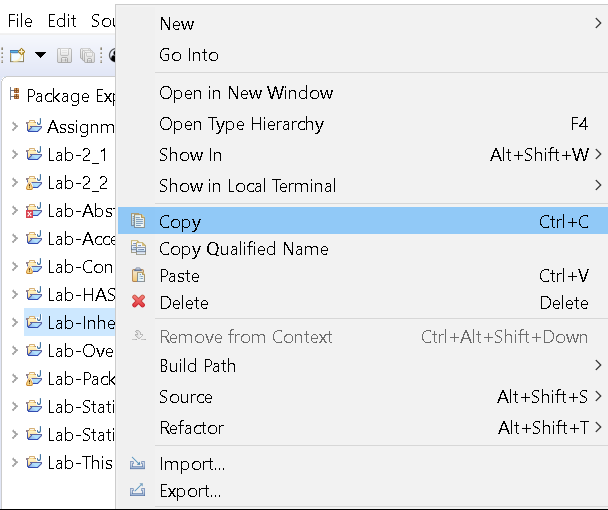Image resolution: width=608 pixels, height=510 pixels.
Task: Select the Lab-HAS project name
Action: [x=81, y=295]
